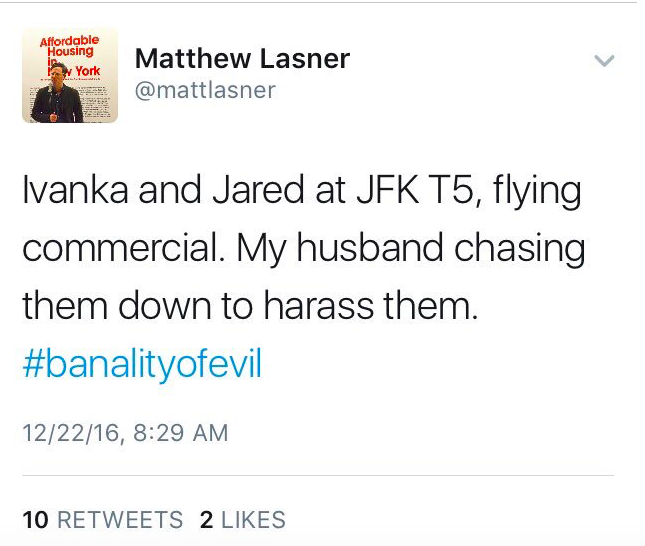
Task: Click the Matthew Lasner display name
Action: point(242,58)
